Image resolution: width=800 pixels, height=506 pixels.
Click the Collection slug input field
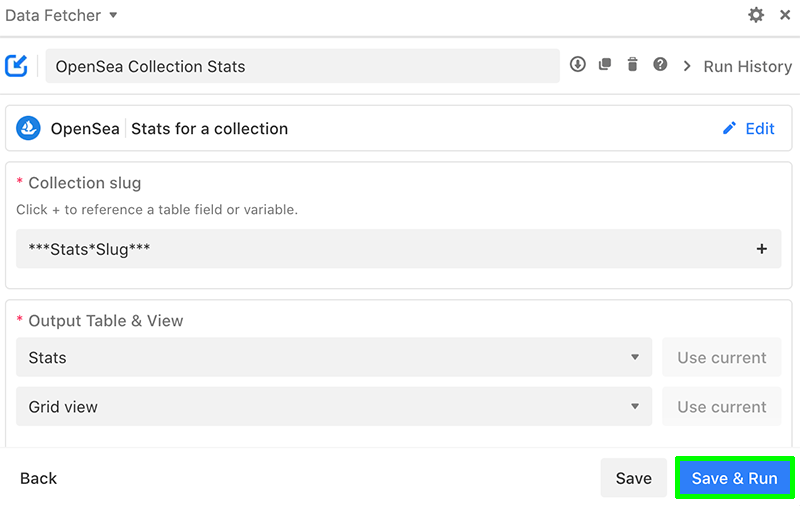(x=398, y=249)
